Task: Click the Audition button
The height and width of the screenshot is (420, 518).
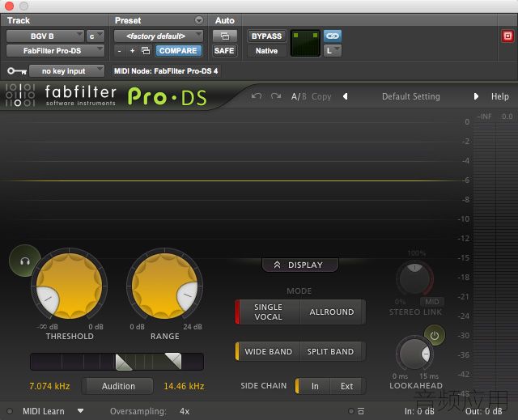Action: click(x=118, y=386)
